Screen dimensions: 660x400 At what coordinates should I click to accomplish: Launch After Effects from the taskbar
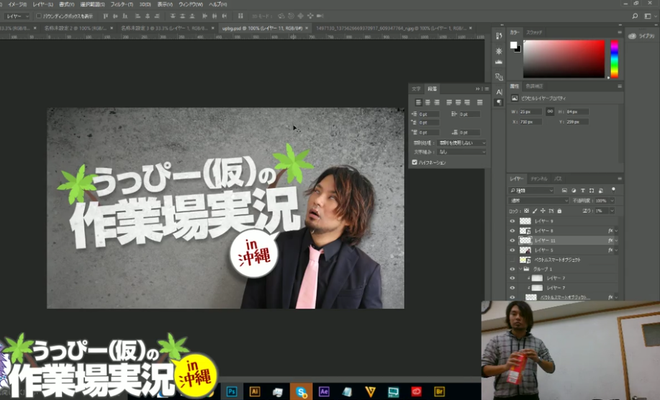click(324, 391)
